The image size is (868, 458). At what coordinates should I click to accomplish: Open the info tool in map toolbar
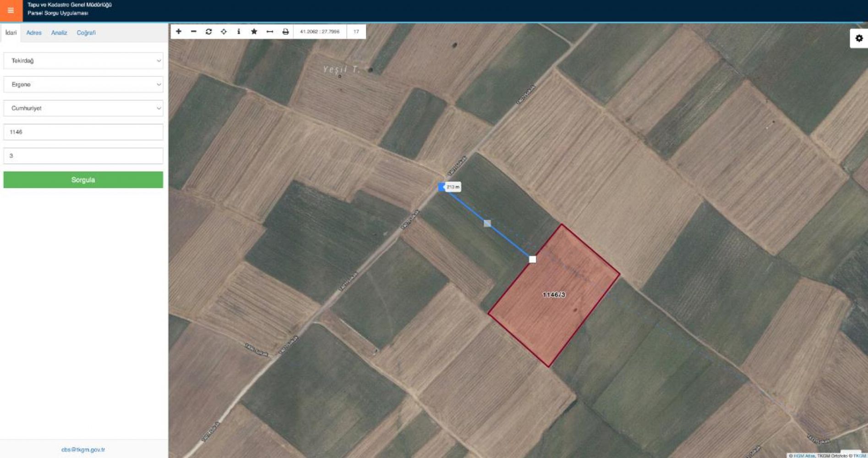coord(239,32)
